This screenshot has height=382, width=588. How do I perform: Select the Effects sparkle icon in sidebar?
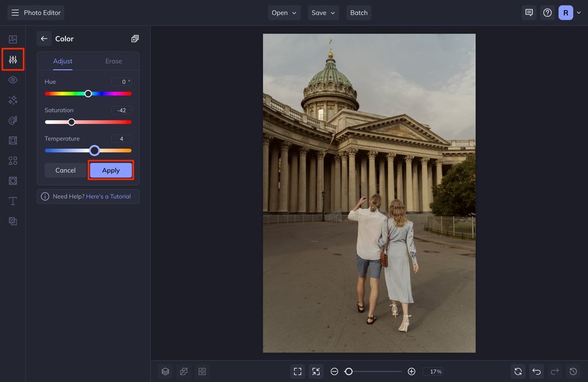(x=12, y=100)
